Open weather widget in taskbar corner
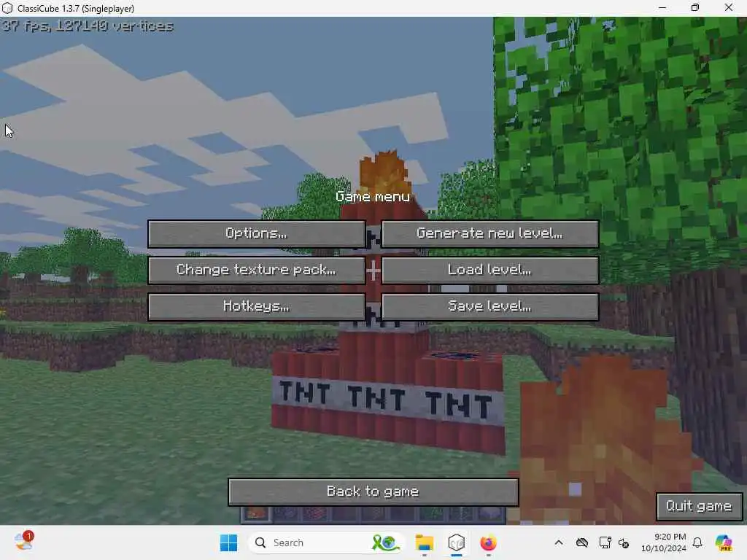This screenshot has width=747, height=560. pyautogui.click(x=23, y=542)
